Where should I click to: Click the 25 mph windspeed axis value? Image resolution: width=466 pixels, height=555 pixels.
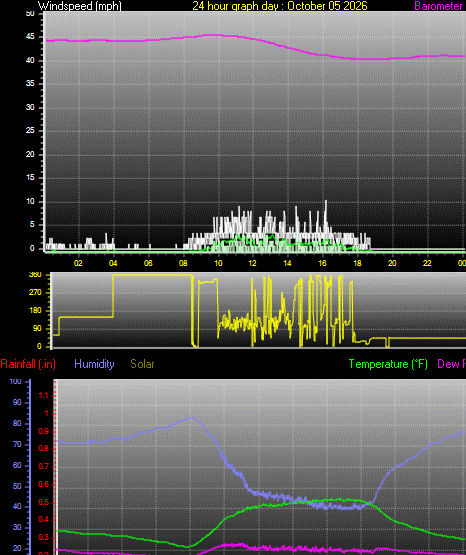click(x=30, y=131)
